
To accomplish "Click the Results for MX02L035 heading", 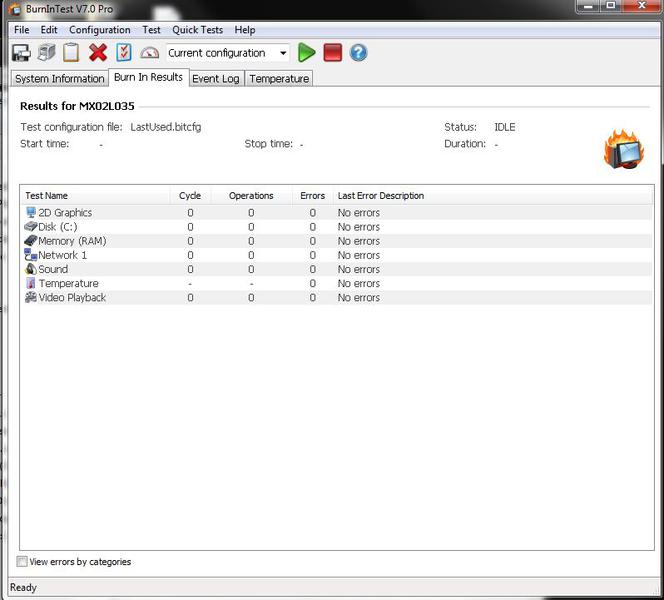I will click(x=77, y=106).
